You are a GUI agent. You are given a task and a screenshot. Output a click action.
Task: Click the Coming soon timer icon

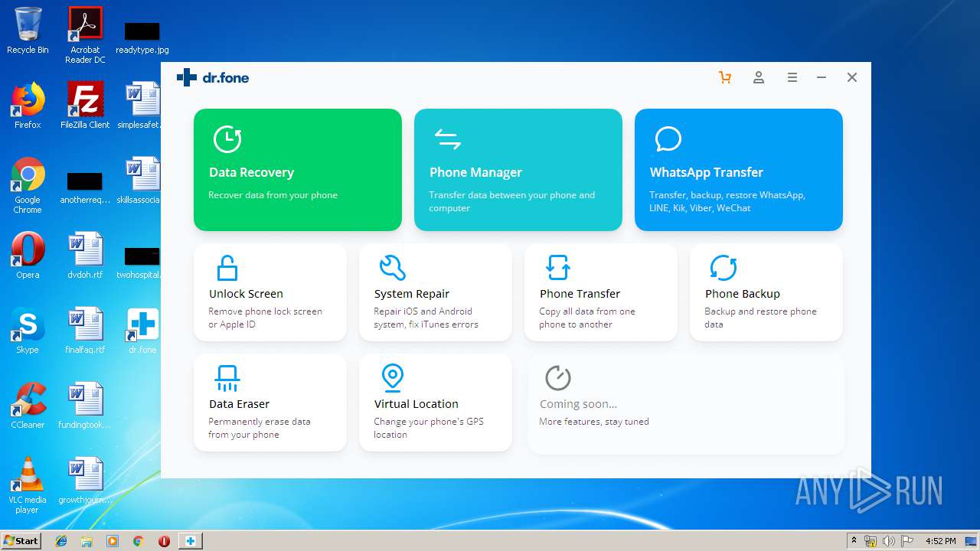pyautogui.click(x=558, y=378)
